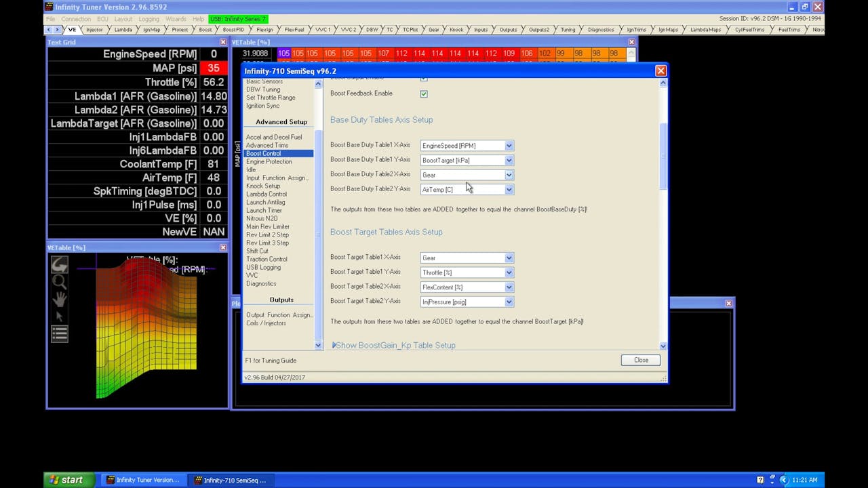
Task: Expand Show BoostGain_Kp Table Setup
Action: click(393, 345)
